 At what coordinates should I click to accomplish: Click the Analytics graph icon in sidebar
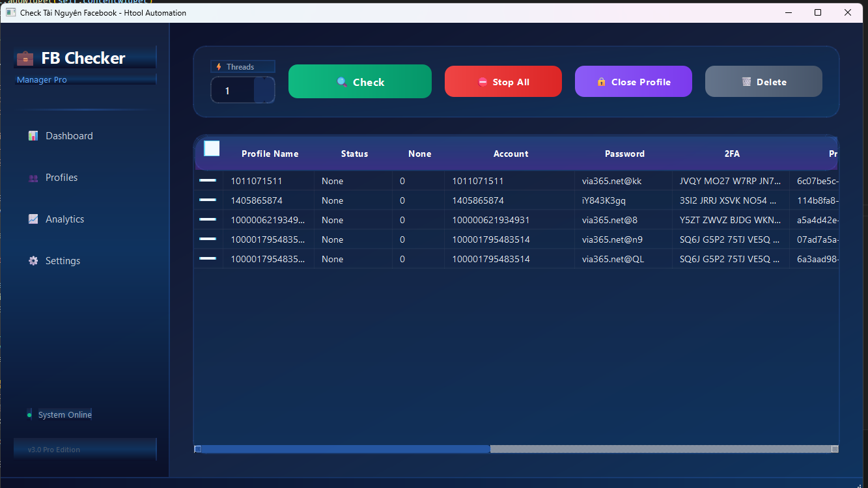(33, 219)
